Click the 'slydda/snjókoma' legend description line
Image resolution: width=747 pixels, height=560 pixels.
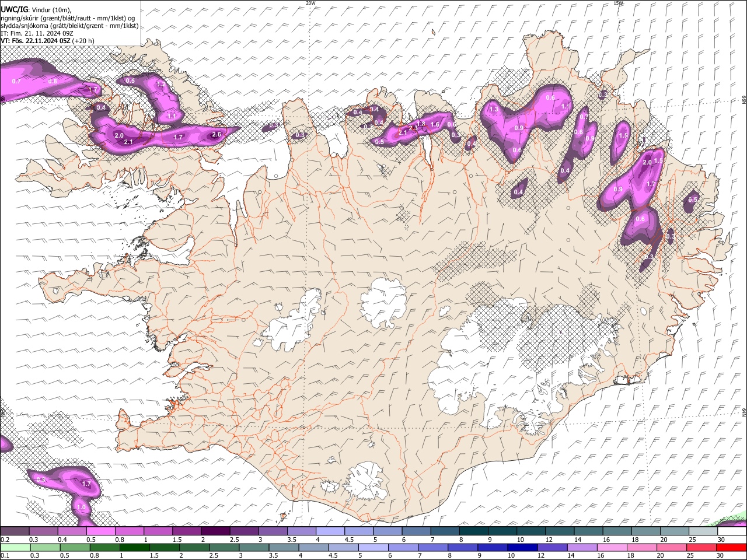69,26
